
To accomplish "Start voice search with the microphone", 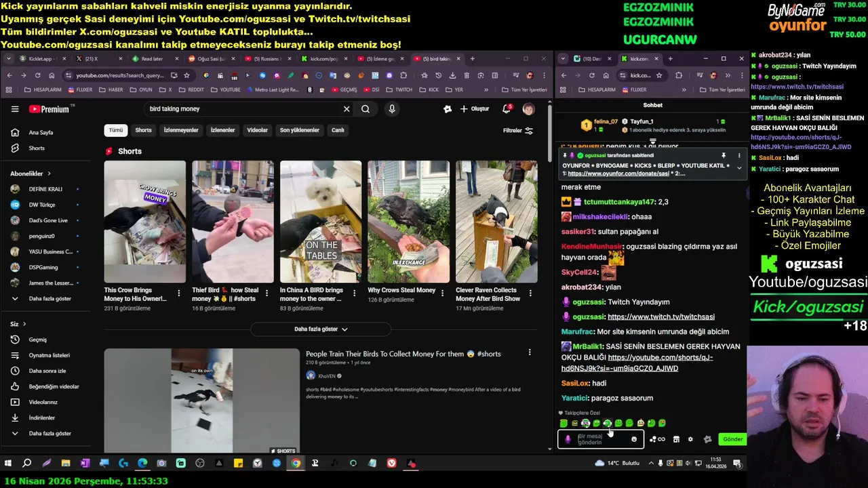I will point(392,109).
